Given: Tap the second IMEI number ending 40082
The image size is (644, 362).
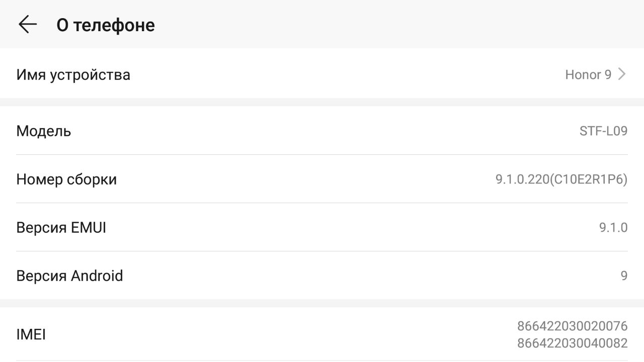Looking at the screenshot, I should click(x=572, y=343).
